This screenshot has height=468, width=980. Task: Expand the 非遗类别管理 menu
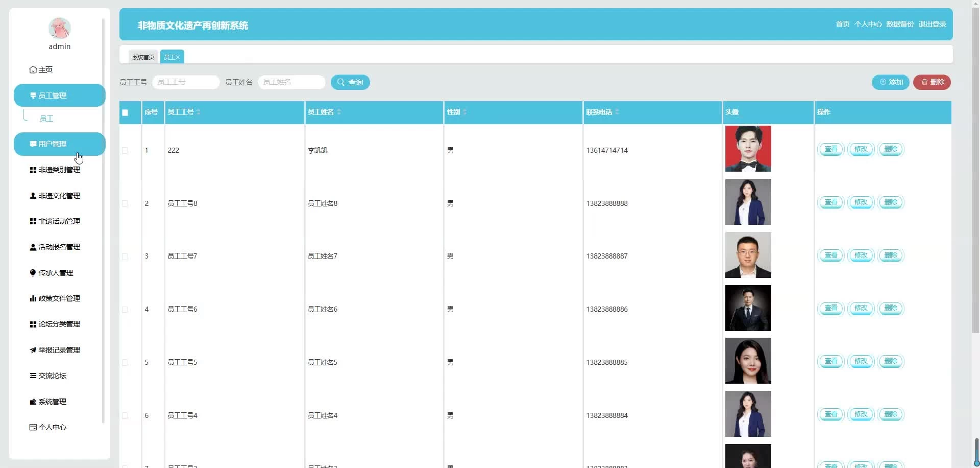60,170
